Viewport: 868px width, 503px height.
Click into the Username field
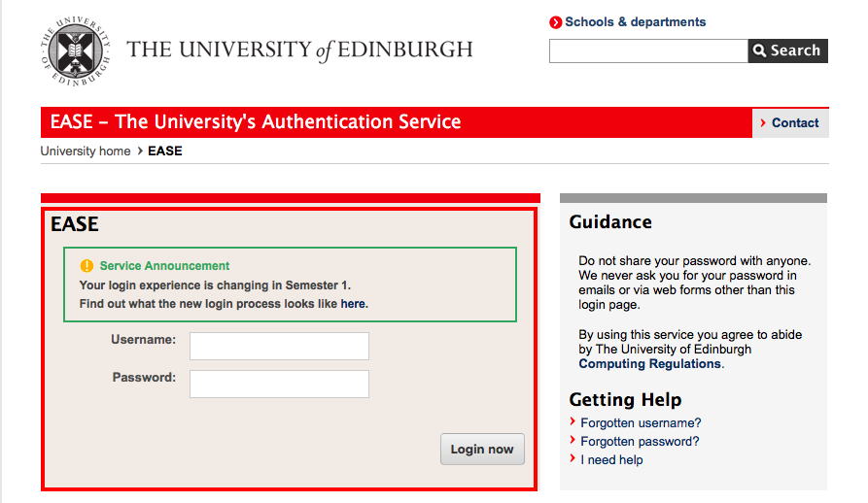coord(279,346)
